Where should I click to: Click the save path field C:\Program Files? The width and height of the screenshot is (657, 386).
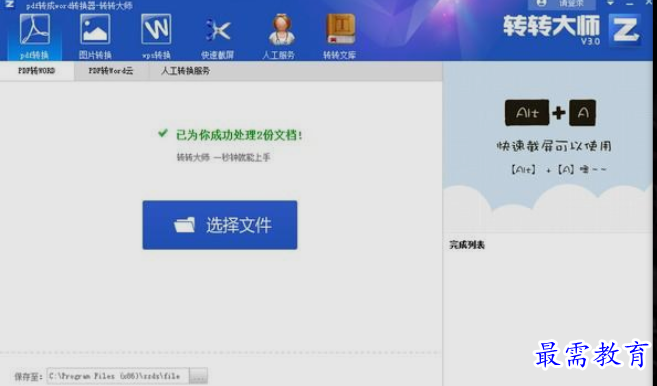pos(118,376)
